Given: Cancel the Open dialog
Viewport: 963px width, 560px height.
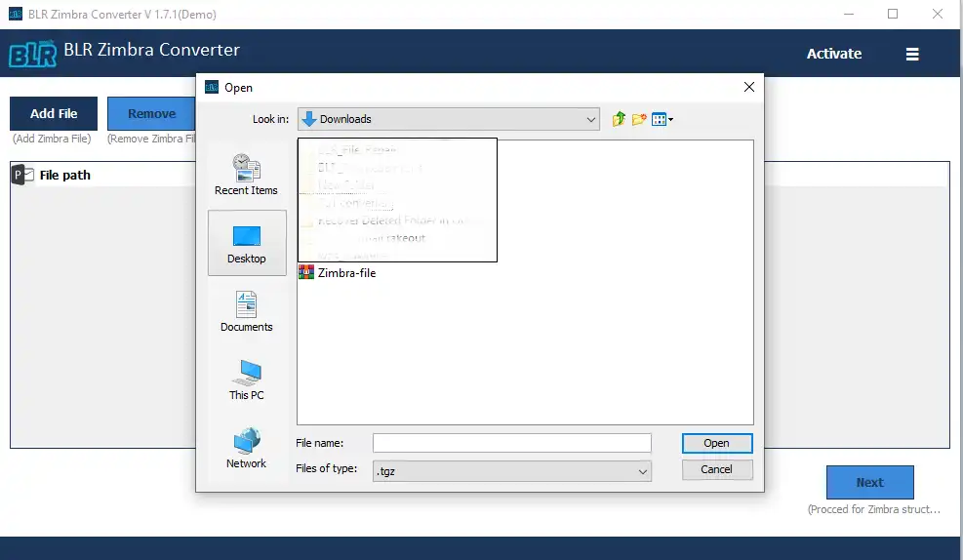Looking at the screenshot, I should click(717, 469).
